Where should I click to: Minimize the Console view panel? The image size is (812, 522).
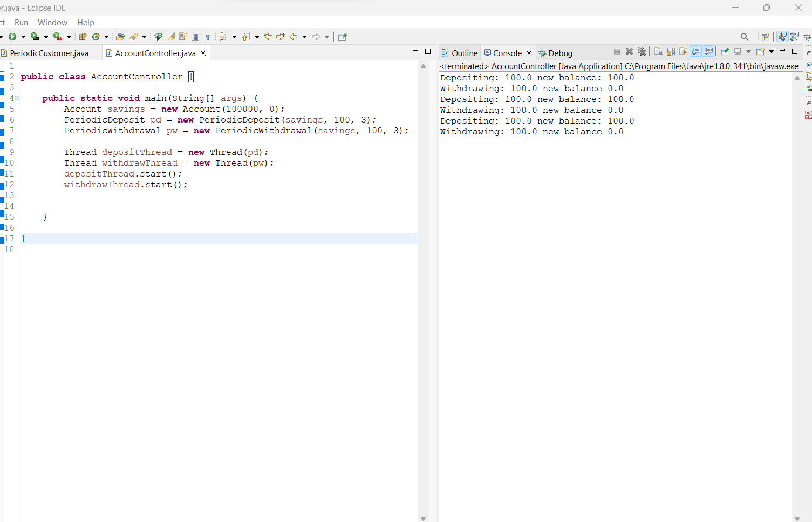point(782,50)
